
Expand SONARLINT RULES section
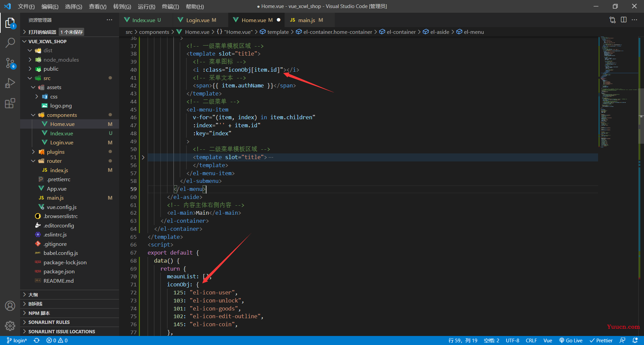(49, 322)
